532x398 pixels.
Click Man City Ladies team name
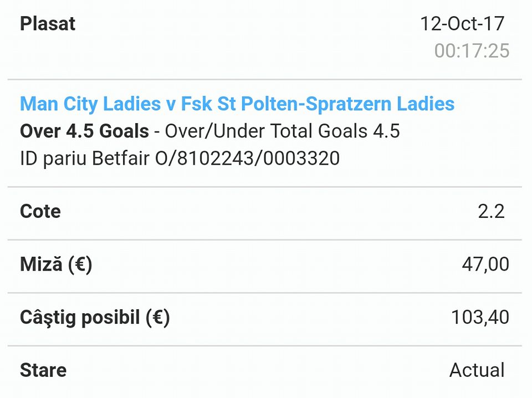tap(90, 104)
